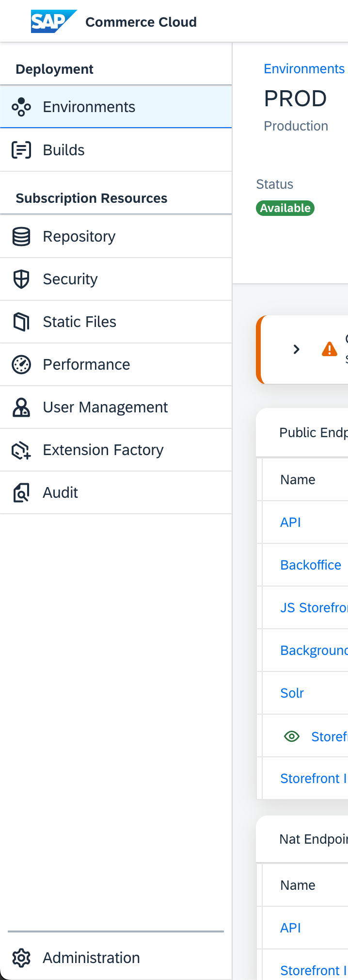Open the Storefront link next to eye icon
348x980 pixels.
330,736
